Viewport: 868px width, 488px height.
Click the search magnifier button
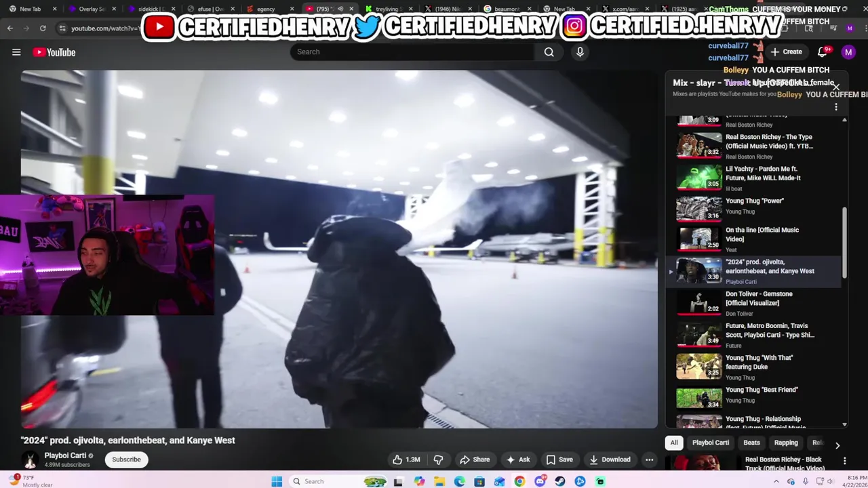tap(549, 52)
